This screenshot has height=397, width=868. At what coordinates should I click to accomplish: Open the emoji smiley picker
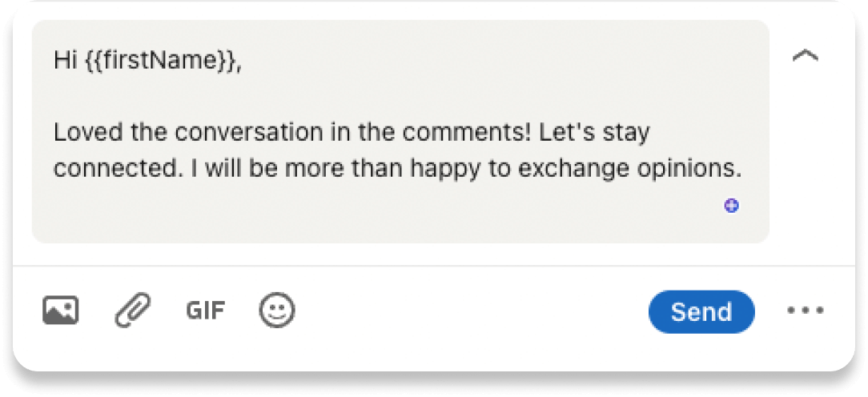(x=277, y=311)
